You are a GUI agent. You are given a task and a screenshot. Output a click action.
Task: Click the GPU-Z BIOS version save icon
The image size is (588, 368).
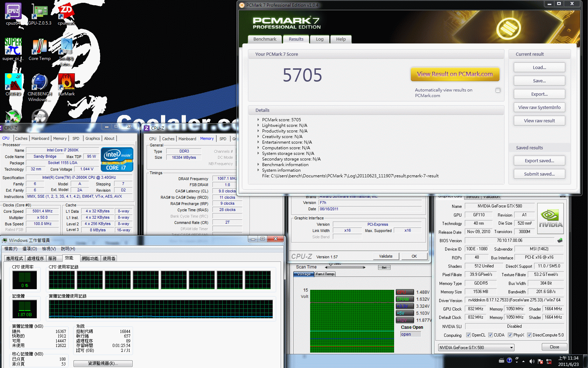[560, 240]
